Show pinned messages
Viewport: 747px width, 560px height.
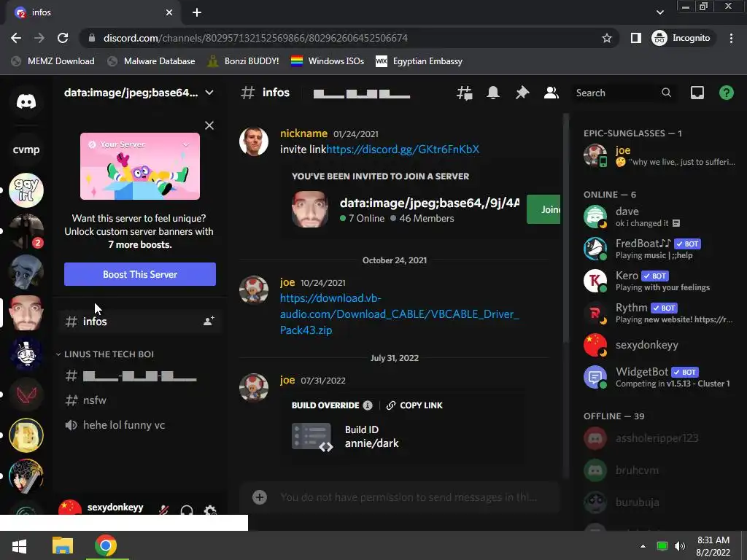coord(522,93)
